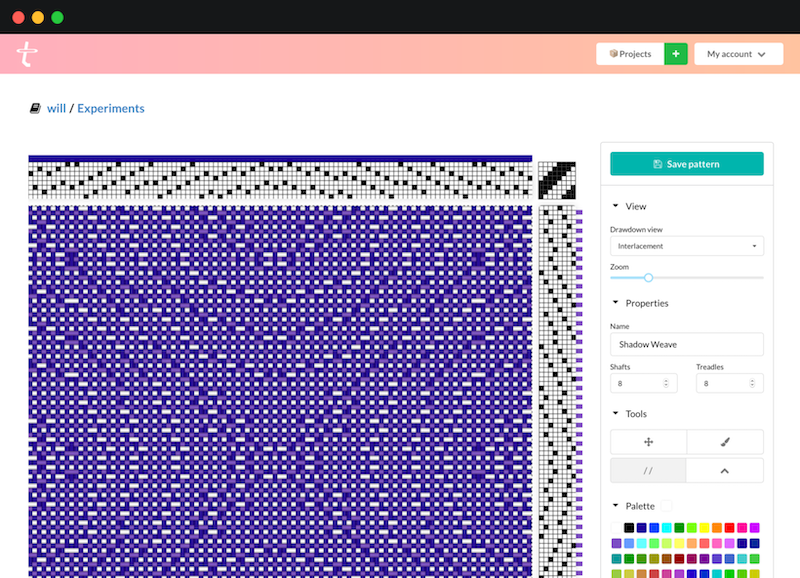800x578 pixels.
Task: Select the Brush tool
Action: 724,441
